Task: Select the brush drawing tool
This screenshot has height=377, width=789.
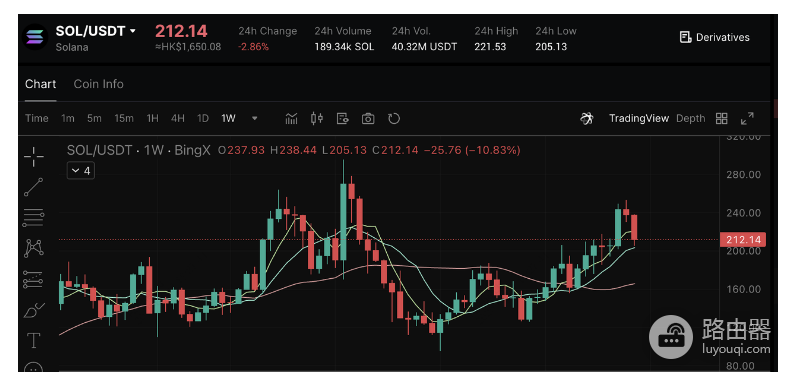Action: coord(34,311)
